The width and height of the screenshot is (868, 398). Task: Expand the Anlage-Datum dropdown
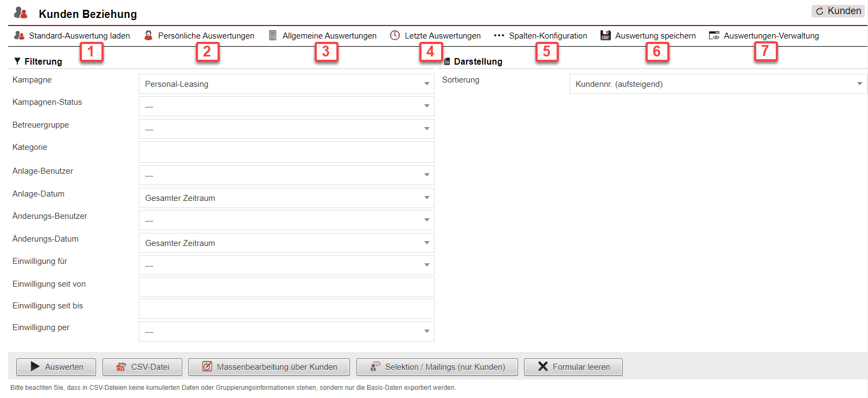pyautogui.click(x=286, y=198)
